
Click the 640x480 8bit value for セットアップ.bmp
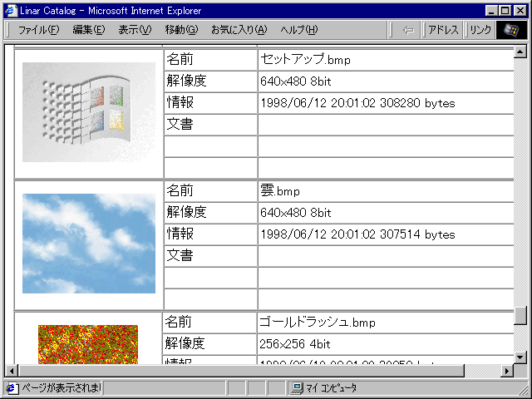[x=296, y=81]
